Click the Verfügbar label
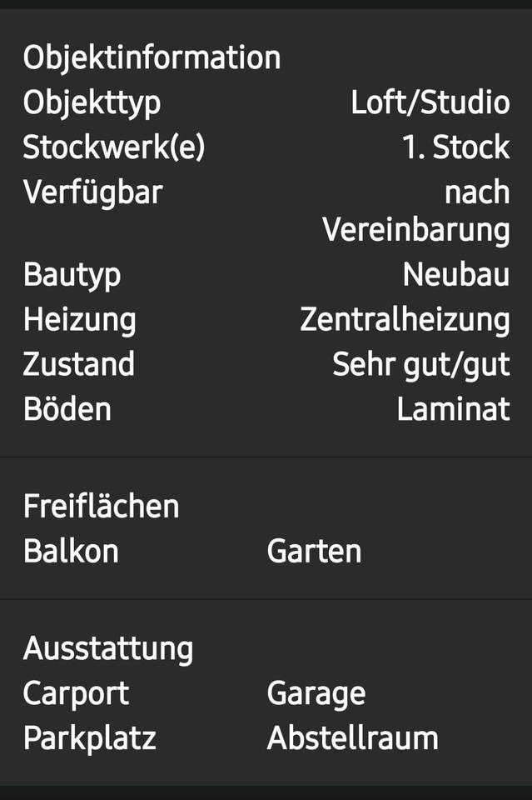532x800 pixels. (92, 192)
